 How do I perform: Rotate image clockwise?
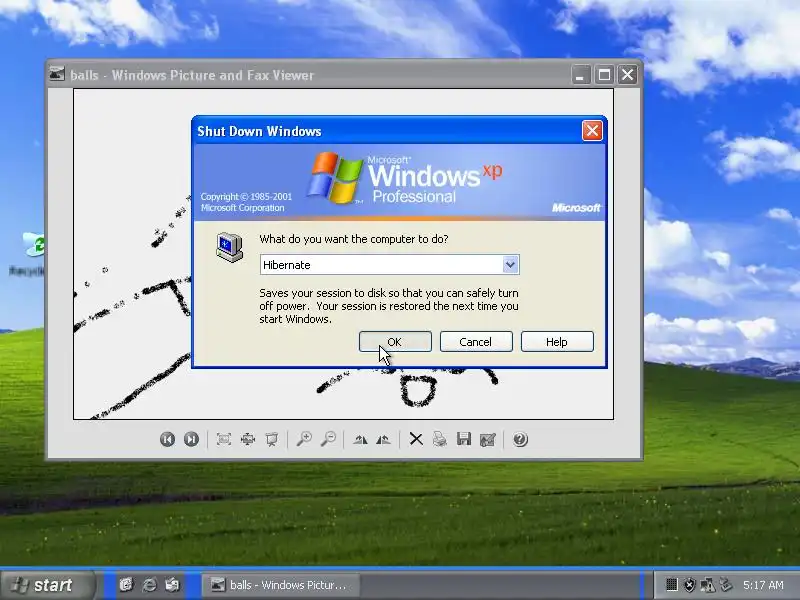click(360, 439)
